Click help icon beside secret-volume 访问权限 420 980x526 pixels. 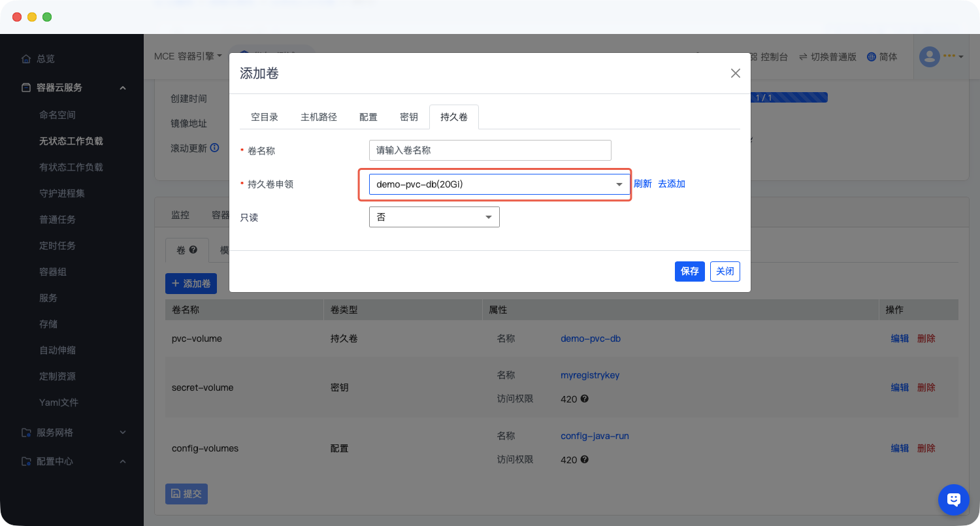(x=585, y=399)
